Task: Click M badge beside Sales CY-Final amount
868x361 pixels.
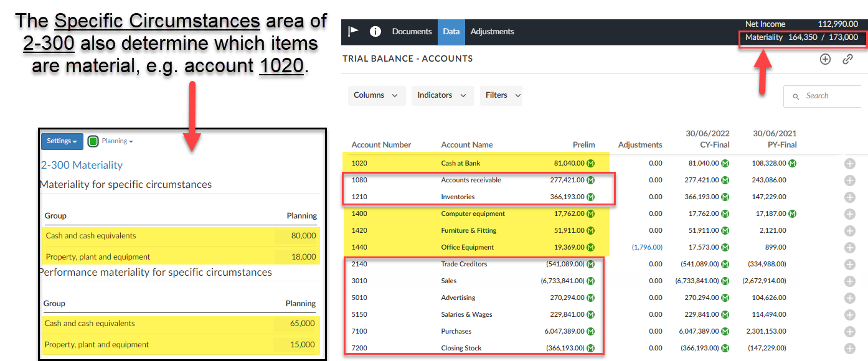Action: [725, 281]
